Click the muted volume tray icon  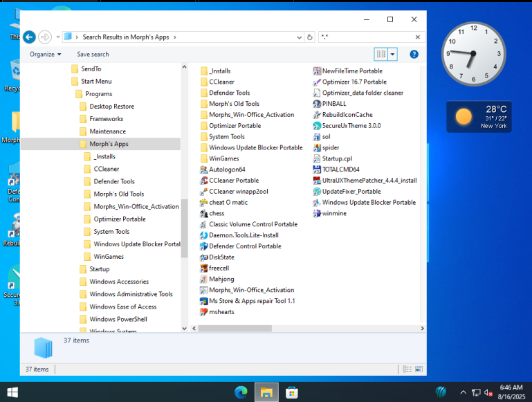(x=488, y=392)
